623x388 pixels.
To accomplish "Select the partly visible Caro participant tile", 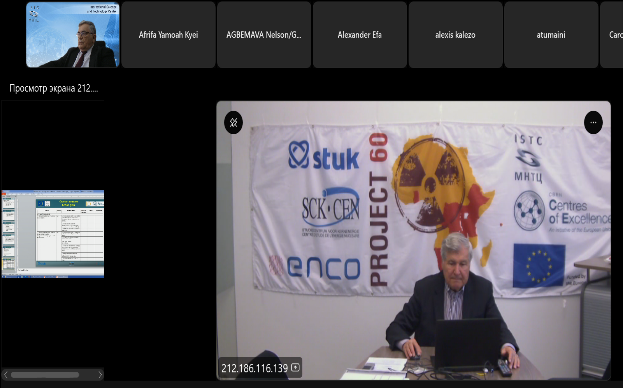I will (612, 35).
